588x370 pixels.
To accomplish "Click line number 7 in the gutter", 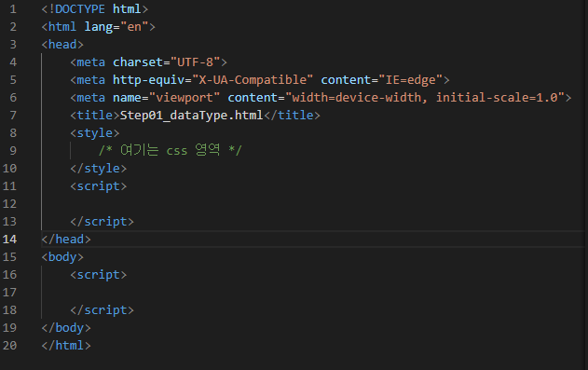I will coord(13,116).
